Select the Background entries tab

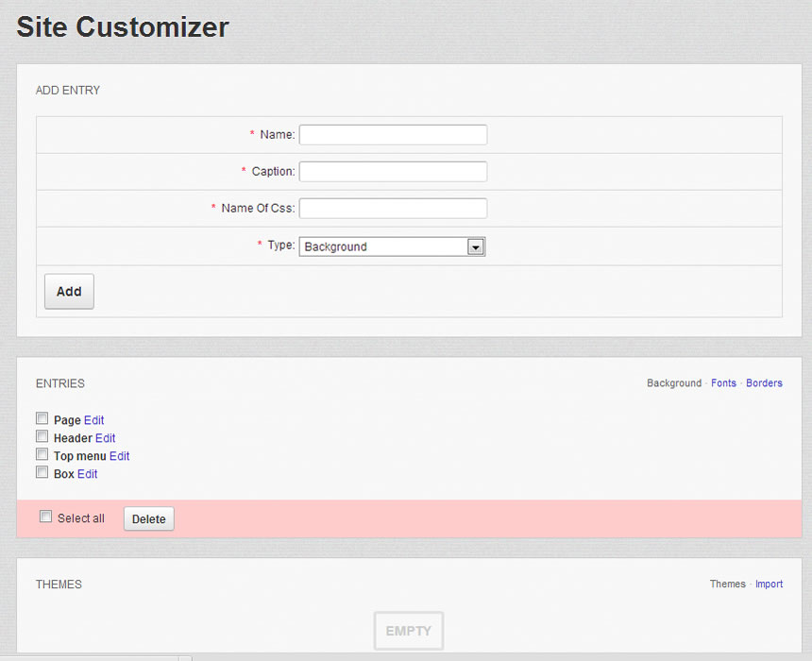click(673, 383)
